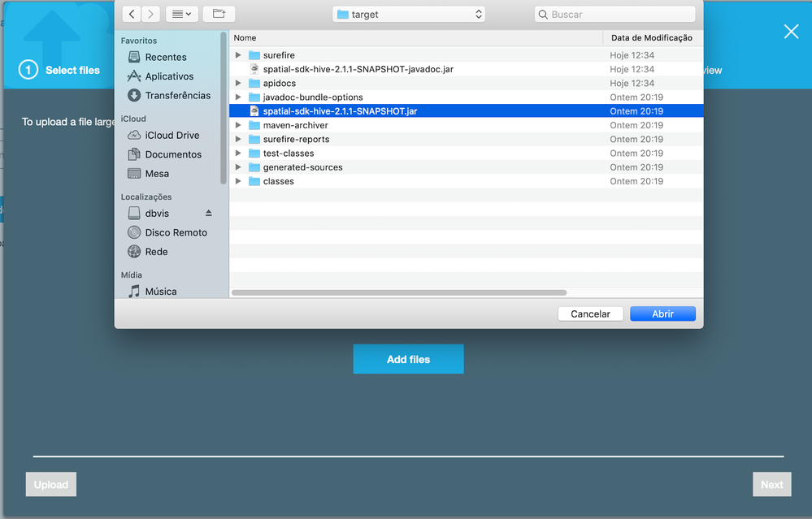Eject the dbvis volume
The image size is (812, 519).
pos(209,213)
